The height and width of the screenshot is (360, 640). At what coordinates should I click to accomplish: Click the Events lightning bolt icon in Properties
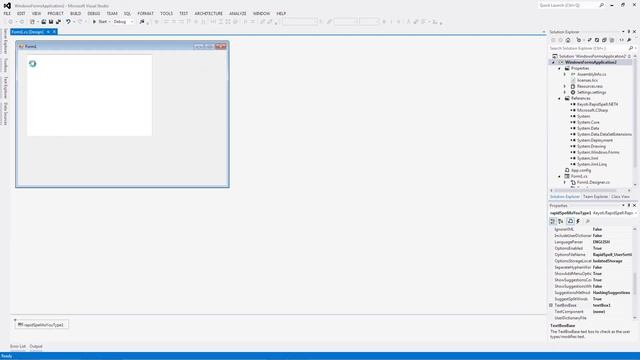(578, 221)
